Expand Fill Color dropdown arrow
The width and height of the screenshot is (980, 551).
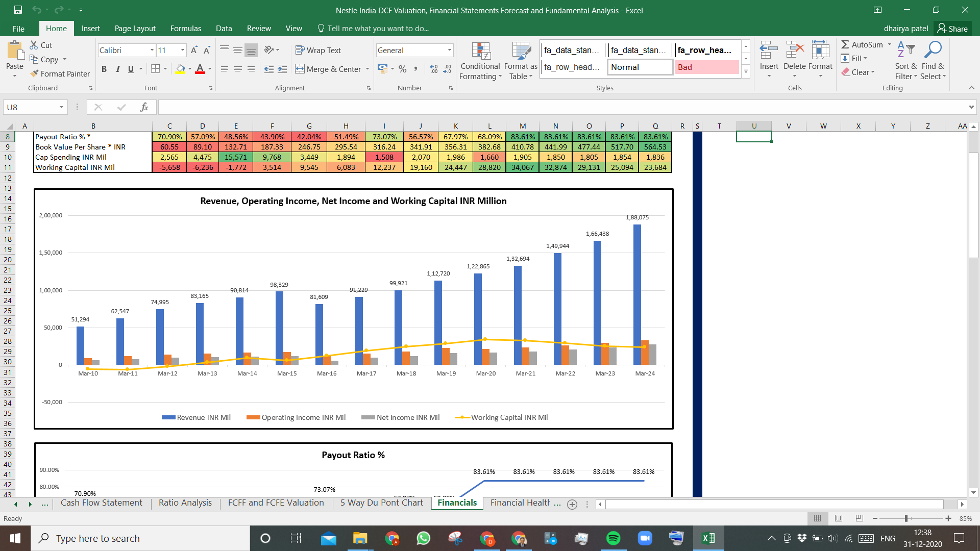tap(190, 69)
